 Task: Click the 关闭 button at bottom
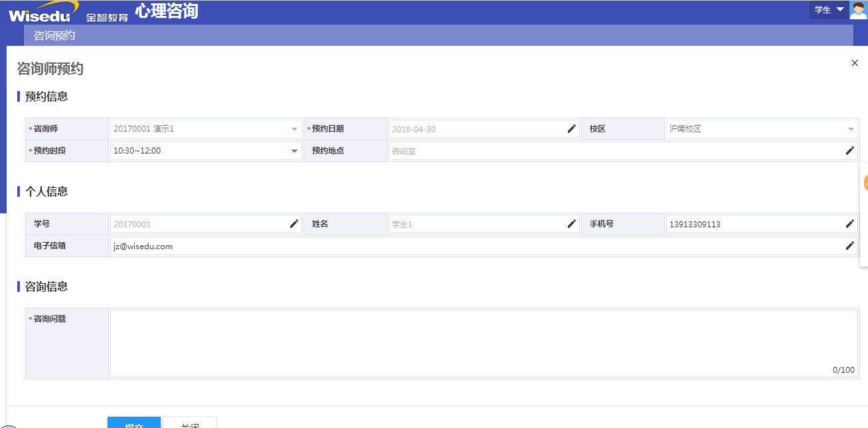click(x=190, y=422)
